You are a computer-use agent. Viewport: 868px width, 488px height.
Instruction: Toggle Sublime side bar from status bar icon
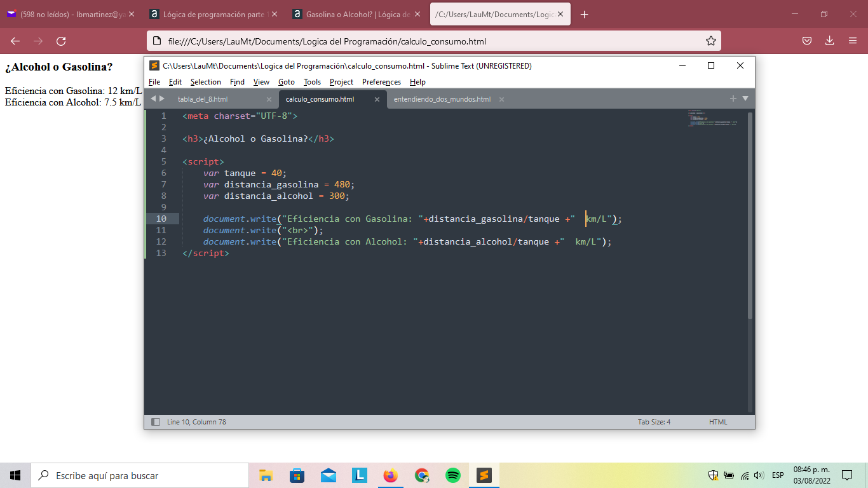pos(156,422)
